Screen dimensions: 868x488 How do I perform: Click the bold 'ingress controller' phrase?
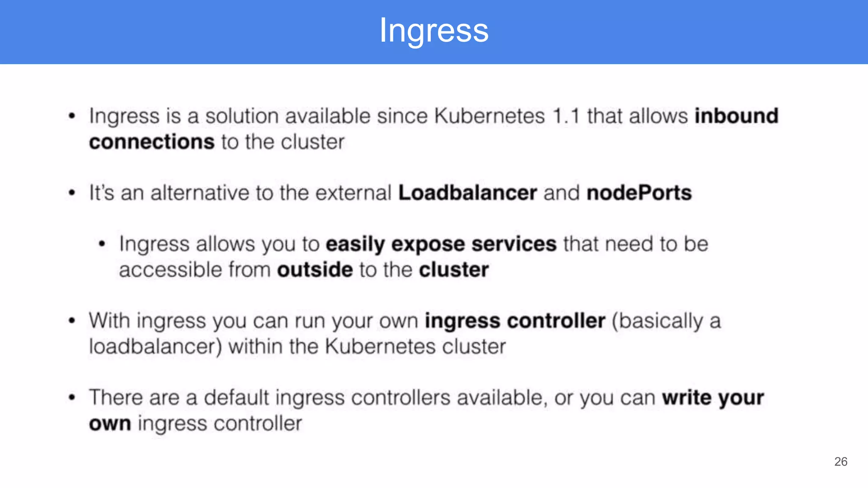point(515,321)
